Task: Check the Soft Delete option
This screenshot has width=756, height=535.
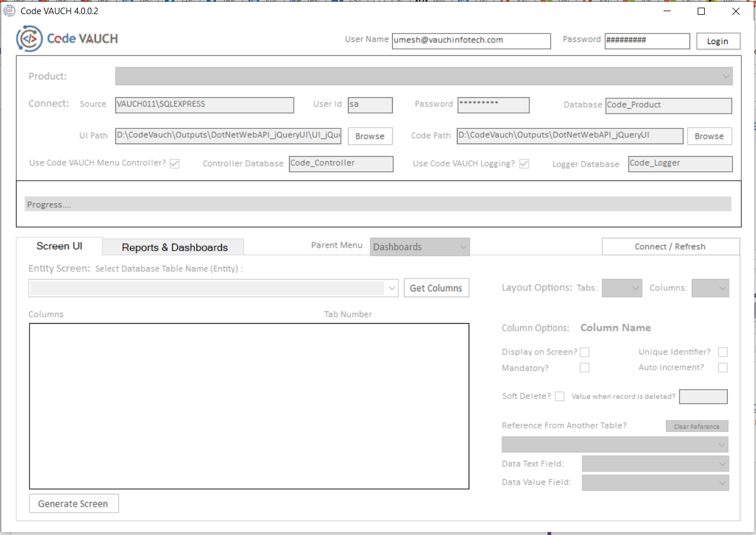Action: [560, 396]
